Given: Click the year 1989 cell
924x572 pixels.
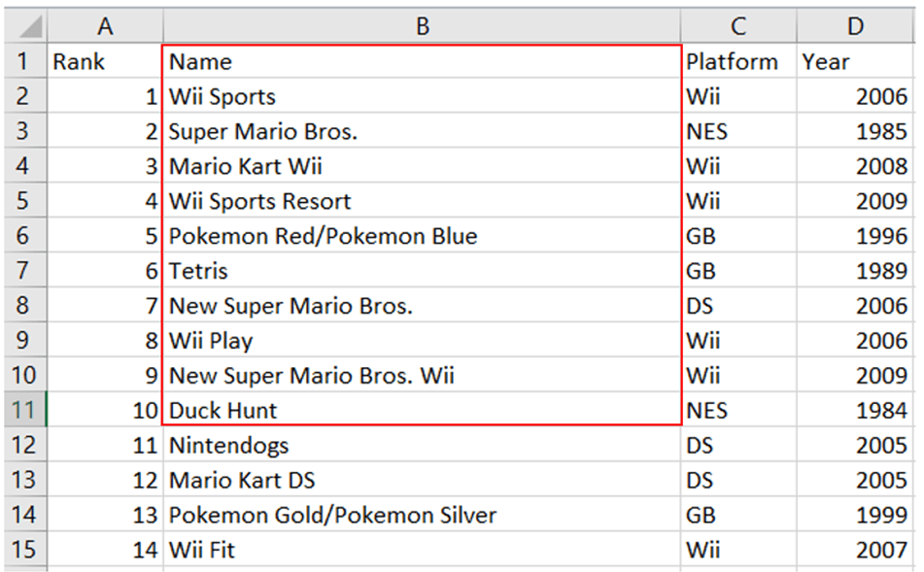Looking at the screenshot, I should point(855,270).
